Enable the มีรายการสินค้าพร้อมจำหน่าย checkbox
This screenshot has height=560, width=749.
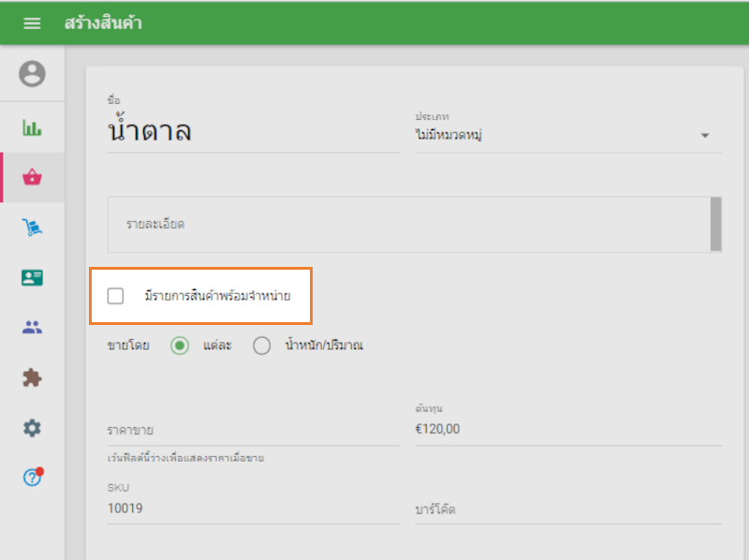[x=115, y=296]
